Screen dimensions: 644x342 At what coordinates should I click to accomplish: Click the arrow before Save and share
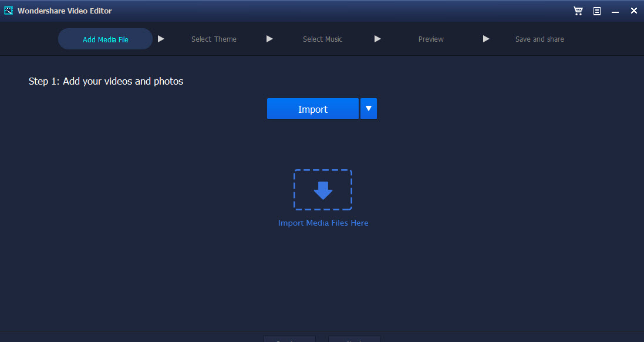(486, 39)
